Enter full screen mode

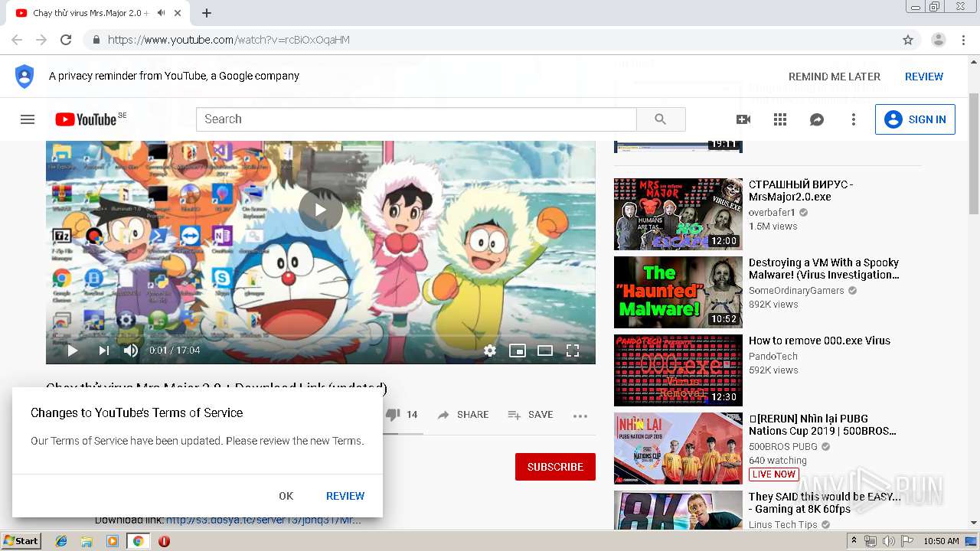[573, 350]
